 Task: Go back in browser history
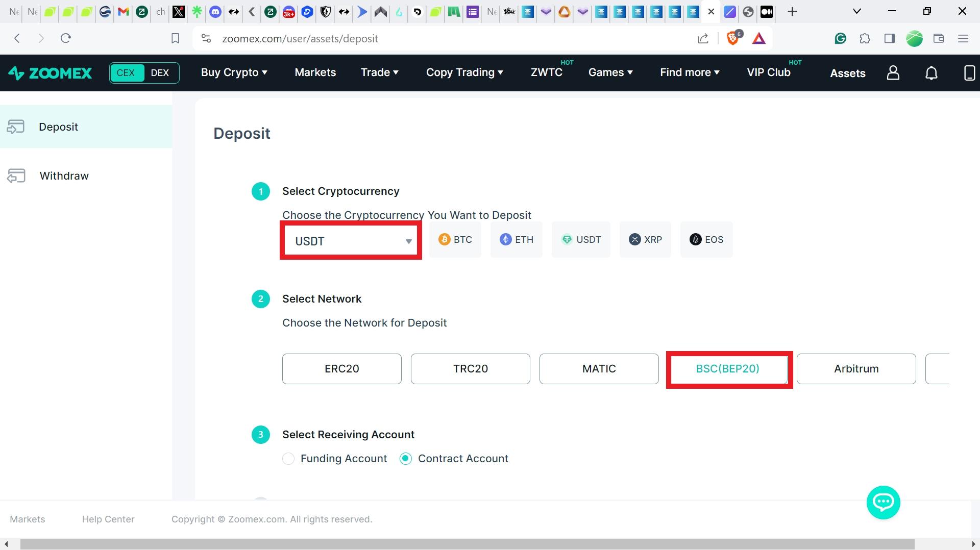[x=17, y=38]
